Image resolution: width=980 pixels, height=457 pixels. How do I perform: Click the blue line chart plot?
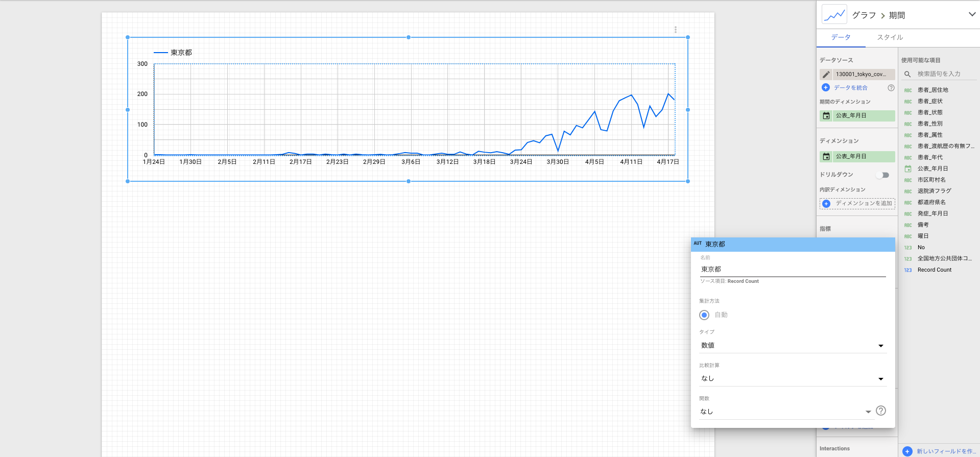414,109
